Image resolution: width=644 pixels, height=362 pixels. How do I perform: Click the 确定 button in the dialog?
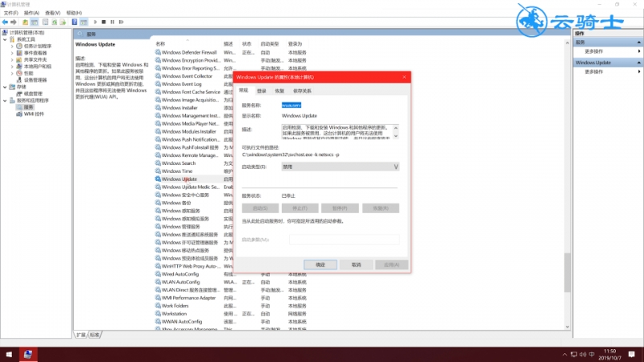pos(320,265)
